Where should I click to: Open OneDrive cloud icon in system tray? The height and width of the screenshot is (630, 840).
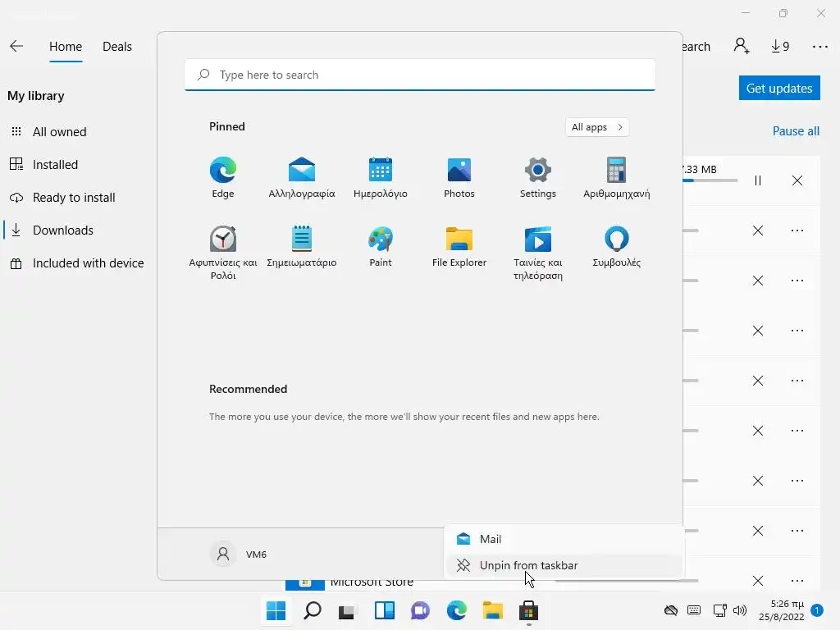click(671, 610)
